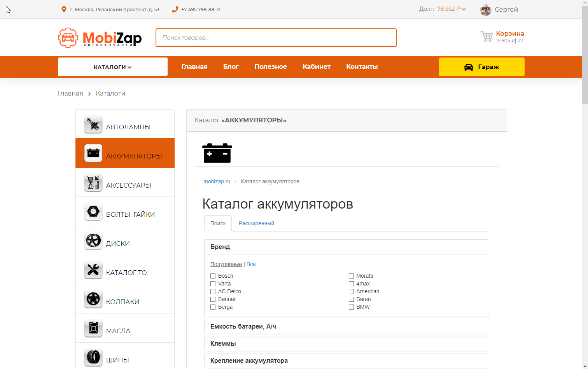The width and height of the screenshot is (588, 369).
Task: Click the mobizap.ru breadcrumb link
Action: (x=217, y=181)
